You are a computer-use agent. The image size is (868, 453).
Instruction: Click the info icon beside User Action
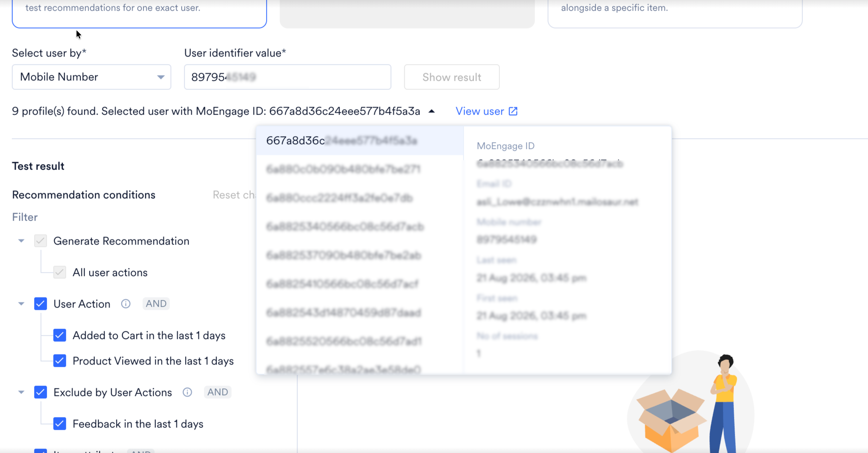click(126, 304)
